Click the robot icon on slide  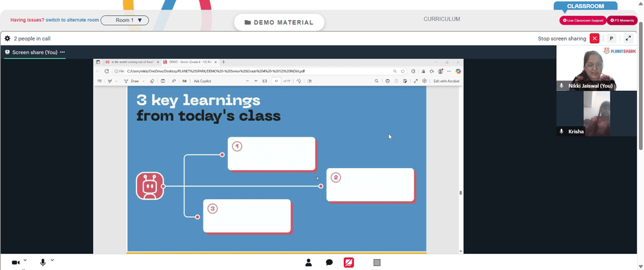click(150, 186)
